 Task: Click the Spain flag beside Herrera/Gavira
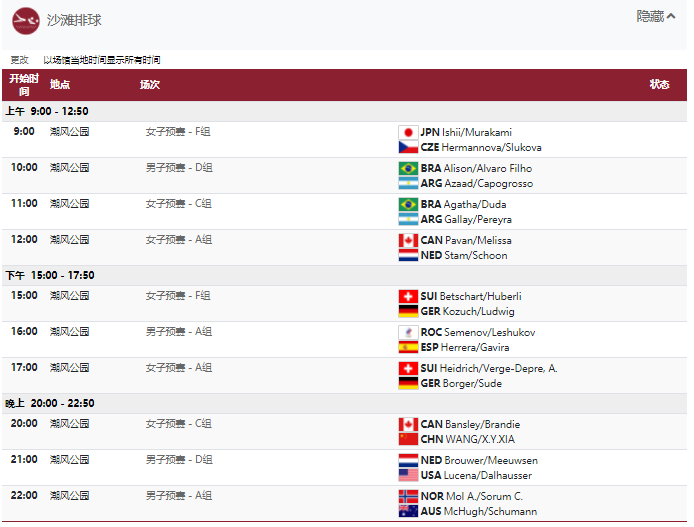[408, 347]
